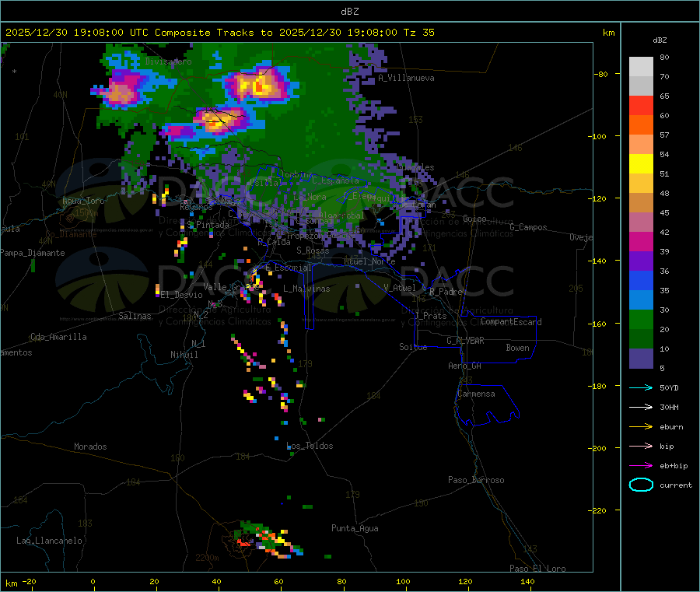
Task: Select the Lag.Llancanelo label
Action: [50, 541]
